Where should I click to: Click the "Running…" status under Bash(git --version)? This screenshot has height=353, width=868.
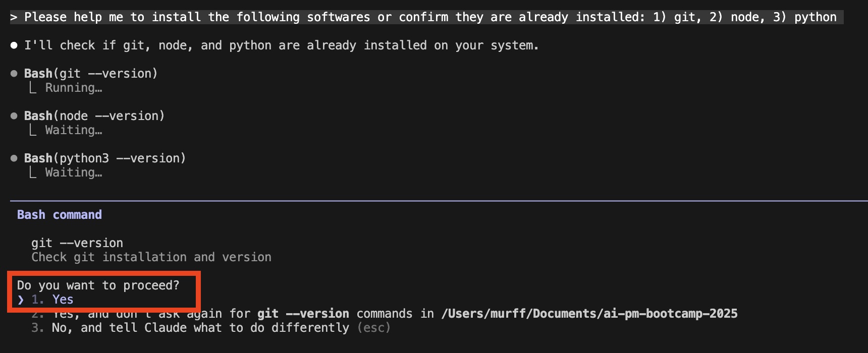pos(74,88)
